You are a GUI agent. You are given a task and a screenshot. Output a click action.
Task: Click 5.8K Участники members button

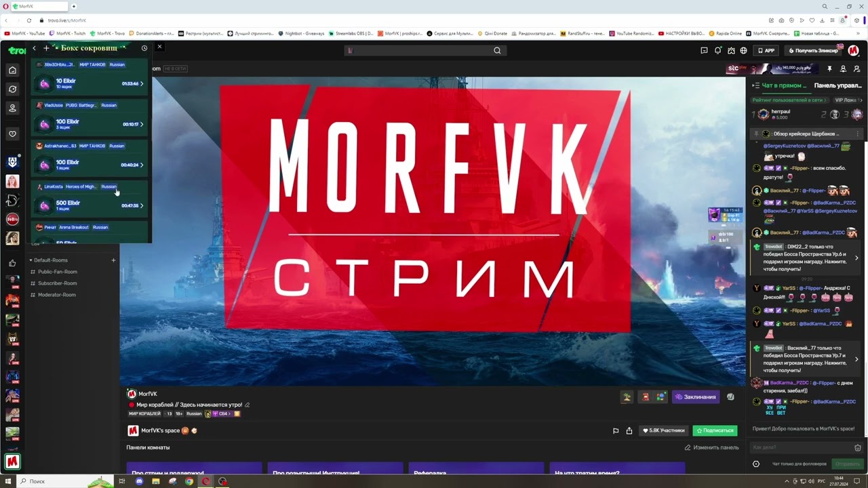pyautogui.click(x=664, y=430)
